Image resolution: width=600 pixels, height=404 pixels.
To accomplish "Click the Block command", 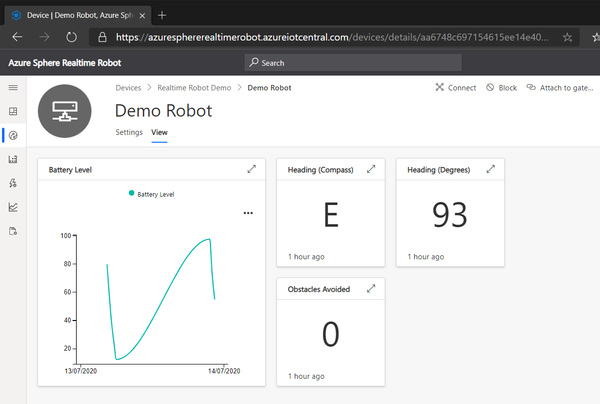I will (x=501, y=88).
